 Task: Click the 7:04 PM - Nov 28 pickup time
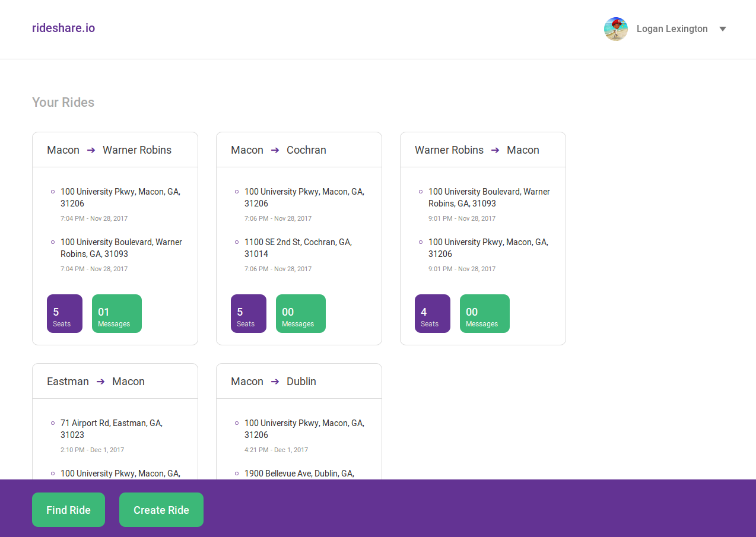(94, 218)
